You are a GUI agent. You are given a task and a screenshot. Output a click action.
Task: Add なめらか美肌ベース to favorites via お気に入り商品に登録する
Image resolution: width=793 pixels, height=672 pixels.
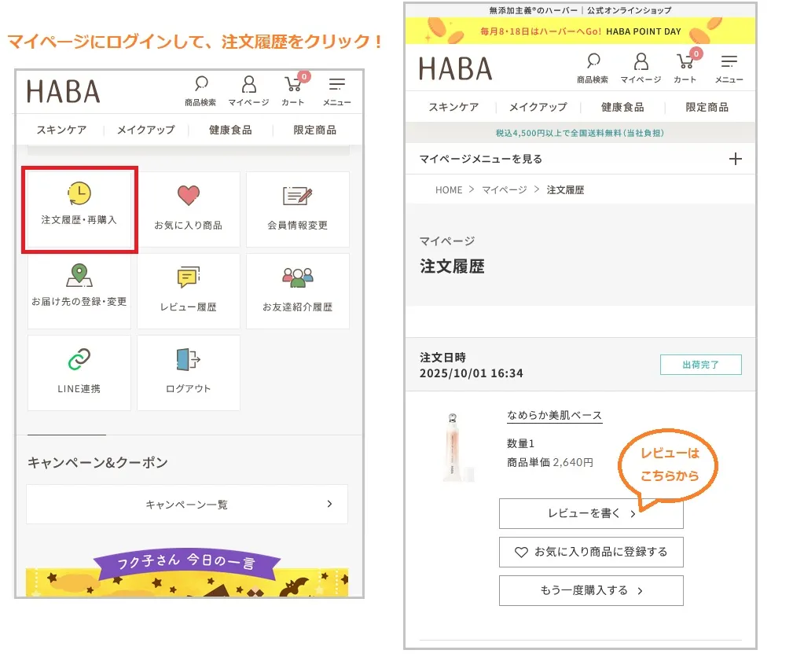[x=591, y=552]
